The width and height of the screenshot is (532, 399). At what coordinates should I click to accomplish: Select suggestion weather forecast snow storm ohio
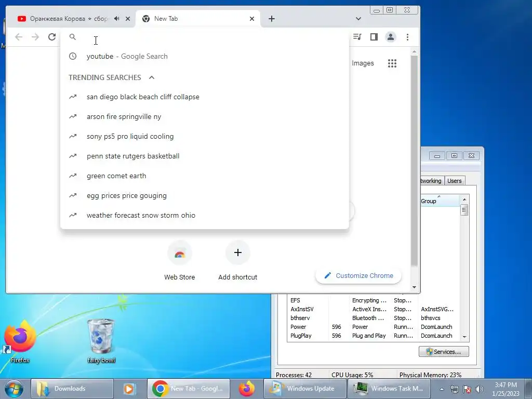coord(205,215)
